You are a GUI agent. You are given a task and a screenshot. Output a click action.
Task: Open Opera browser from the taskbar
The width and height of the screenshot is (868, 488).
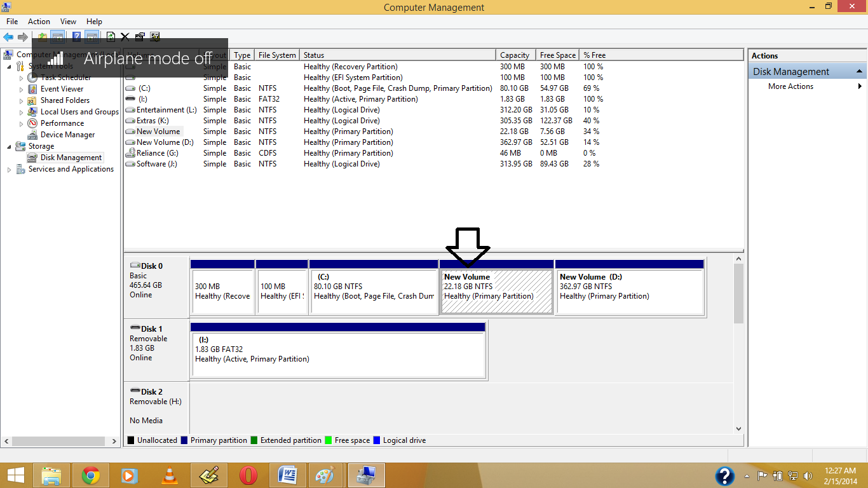point(248,475)
